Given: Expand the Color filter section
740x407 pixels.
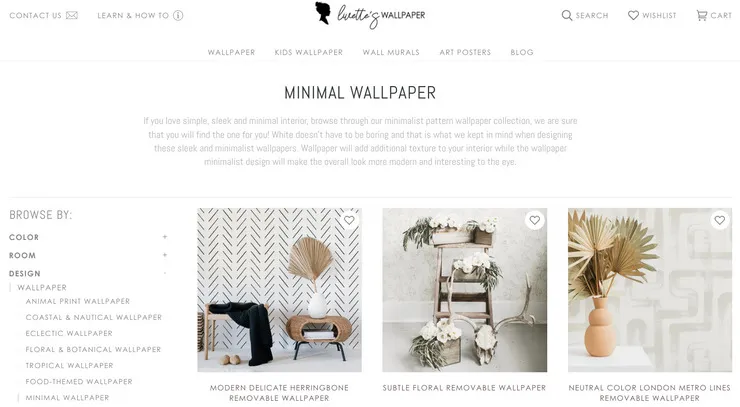Looking at the screenshot, I should [165, 237].
